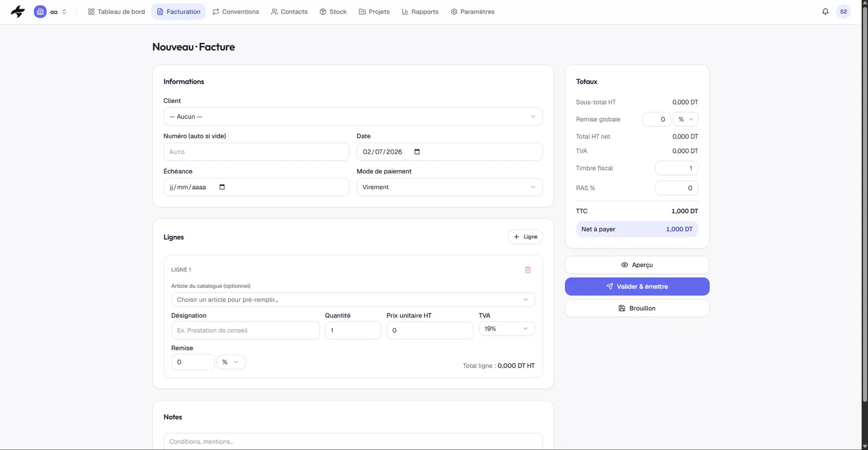The height and width of the screenshot is (450, 868).
Task: Open the catalogue article selector
Action: point(353,300)
